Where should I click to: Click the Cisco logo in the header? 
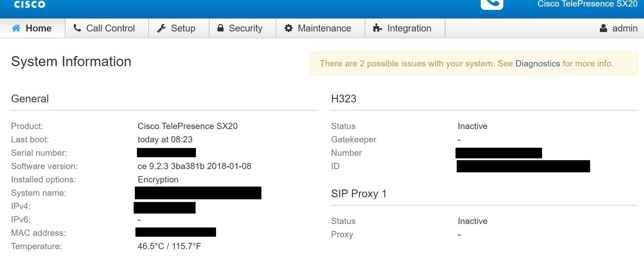29,4
